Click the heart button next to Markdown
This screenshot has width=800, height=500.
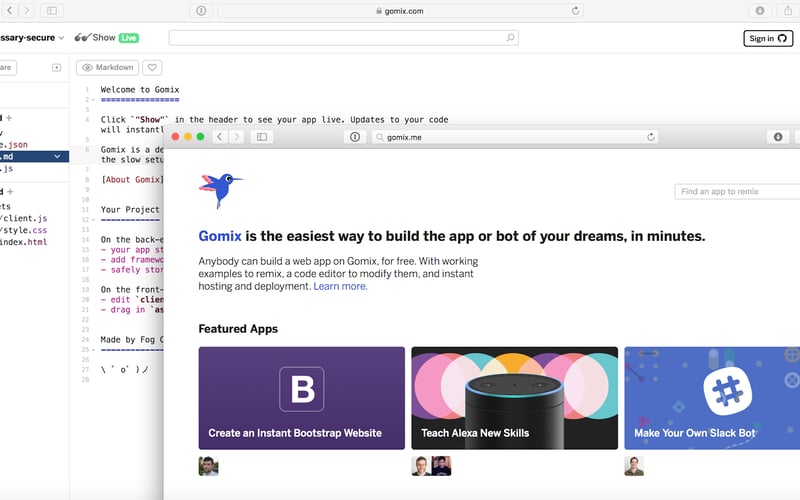click(152, 67)
